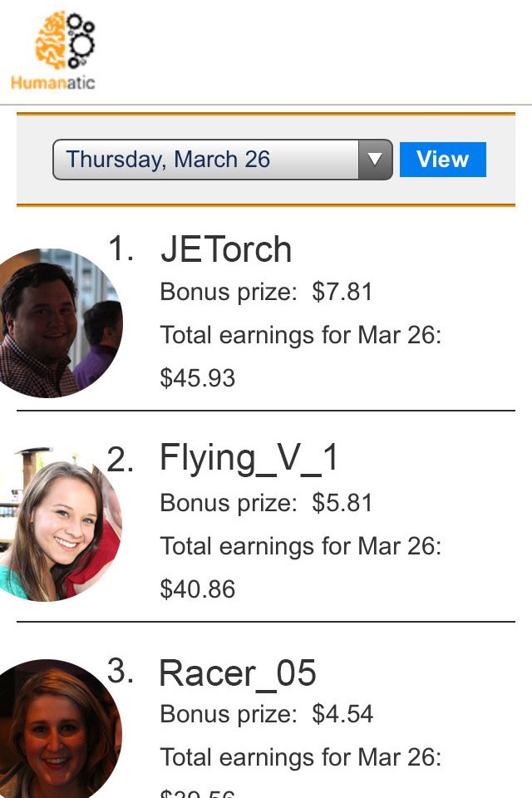Click Total earnings for Mar 26 under Racer_05
Viewport: 532px width, 798px height.
coord(301,757)
